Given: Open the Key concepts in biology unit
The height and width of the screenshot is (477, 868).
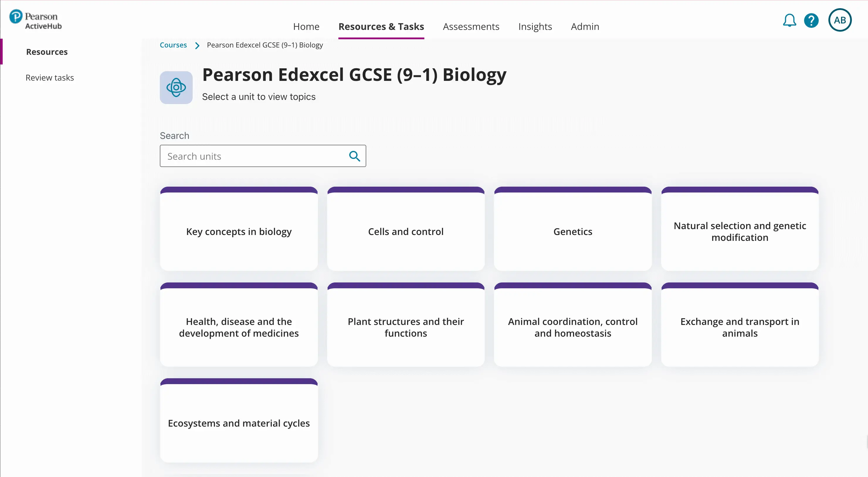Looking at the screenshot, I should (x=239, y=231).
